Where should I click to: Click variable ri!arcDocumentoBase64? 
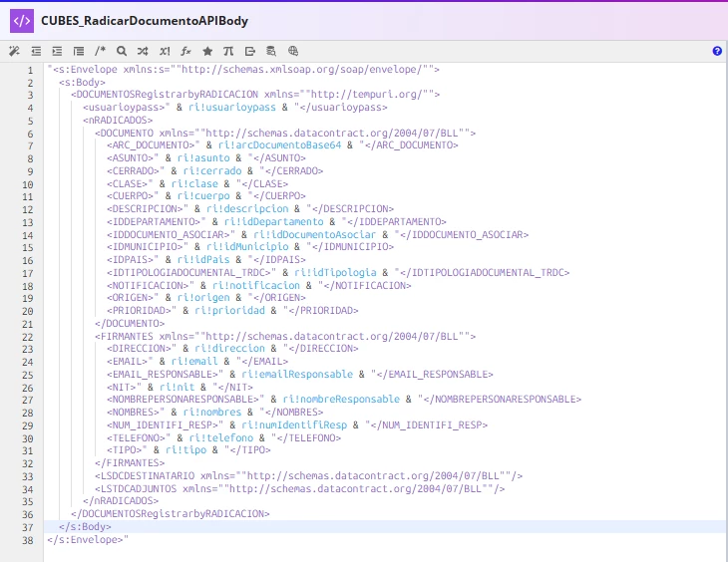(x=280, y=145)
